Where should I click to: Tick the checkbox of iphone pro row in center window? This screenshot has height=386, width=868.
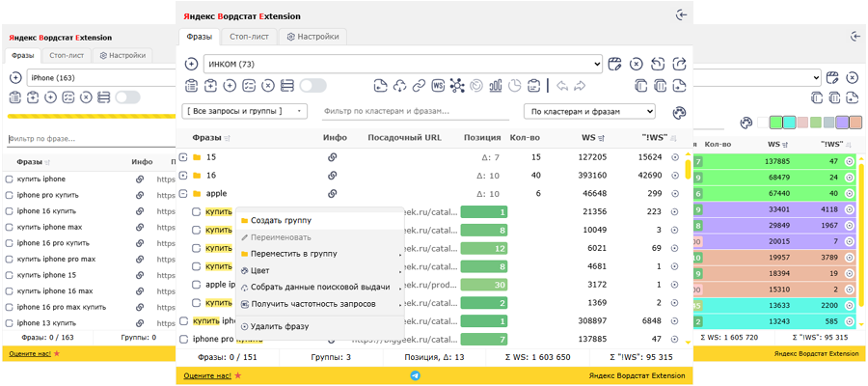pos(184,339)
